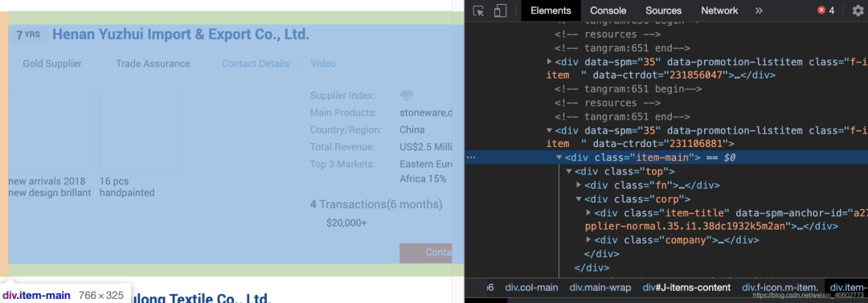
Task: Click the 7 YRS badge
Action: [x=29, y=35]
